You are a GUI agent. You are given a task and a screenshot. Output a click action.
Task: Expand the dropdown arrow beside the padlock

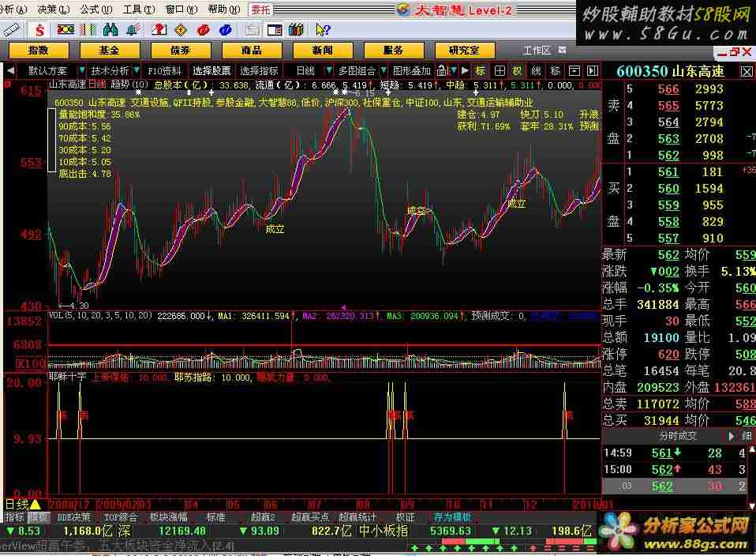tap(453, 71)
